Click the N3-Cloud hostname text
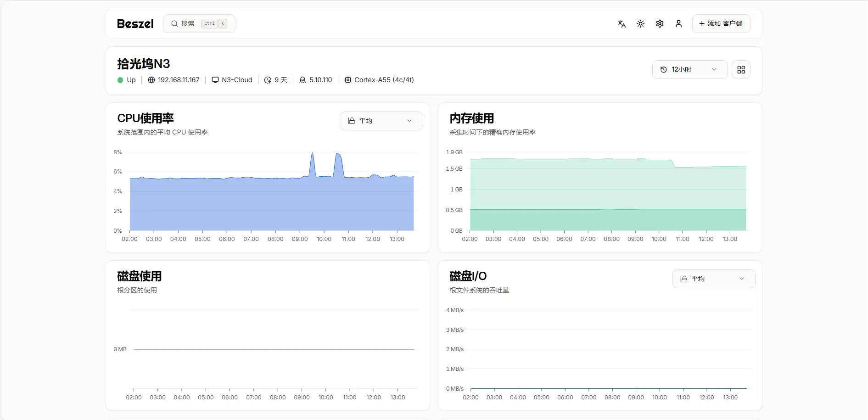This screenshot has width=868, height=420. click(x=237, y=80)
